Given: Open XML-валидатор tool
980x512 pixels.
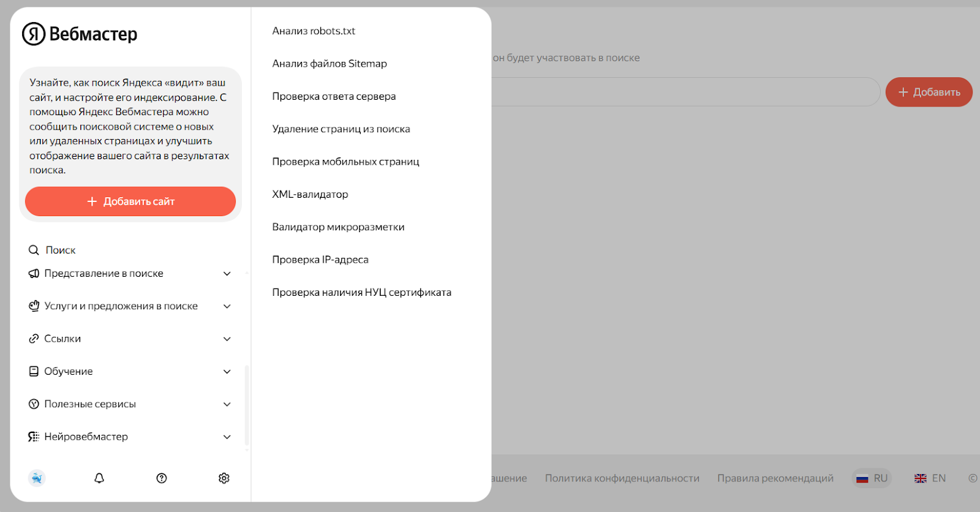Looking at the screenshot, I should coord(310,194).
